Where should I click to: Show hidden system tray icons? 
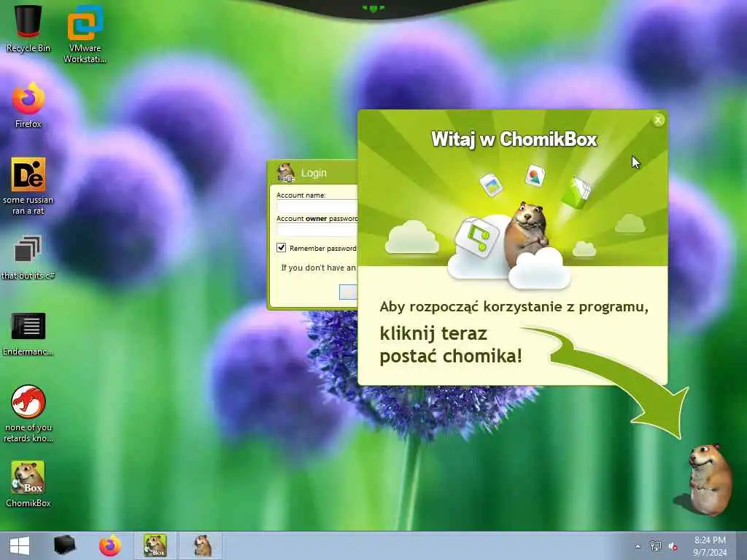click(638, 547)
